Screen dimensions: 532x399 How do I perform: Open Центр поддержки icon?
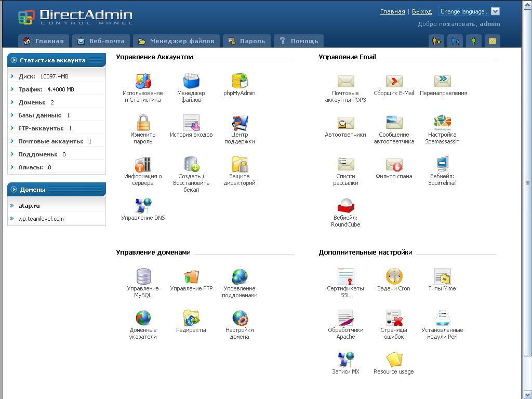(x=240, y=123)
